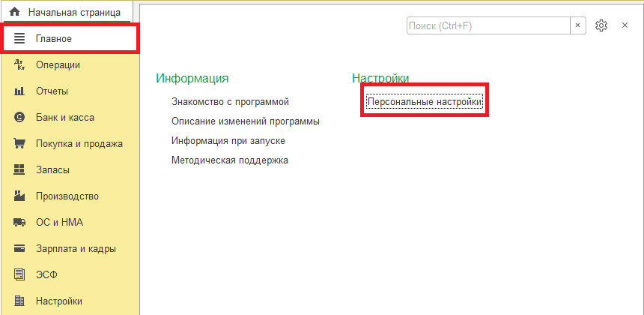Screen dimensions: 644x315
Task: Click into the Поиск search field
Action: coord(487,25)
